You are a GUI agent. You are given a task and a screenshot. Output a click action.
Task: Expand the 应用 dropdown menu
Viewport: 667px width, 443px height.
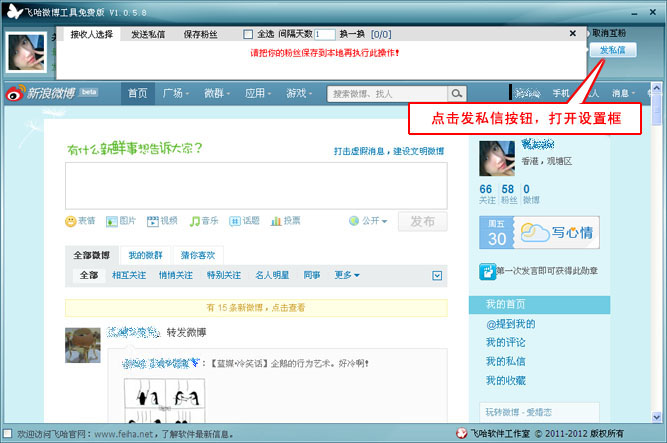click(x=258, y=93)
